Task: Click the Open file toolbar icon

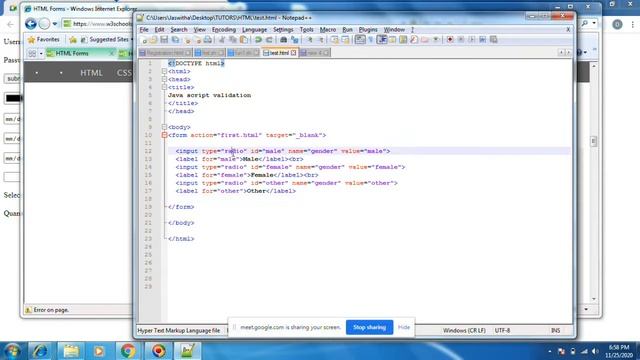Action: [x=153, y=40]
